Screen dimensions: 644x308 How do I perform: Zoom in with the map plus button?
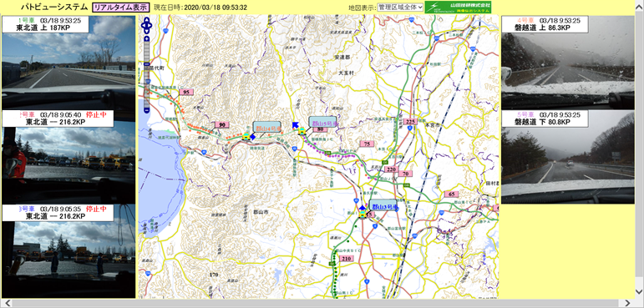[x=147, y=39]
